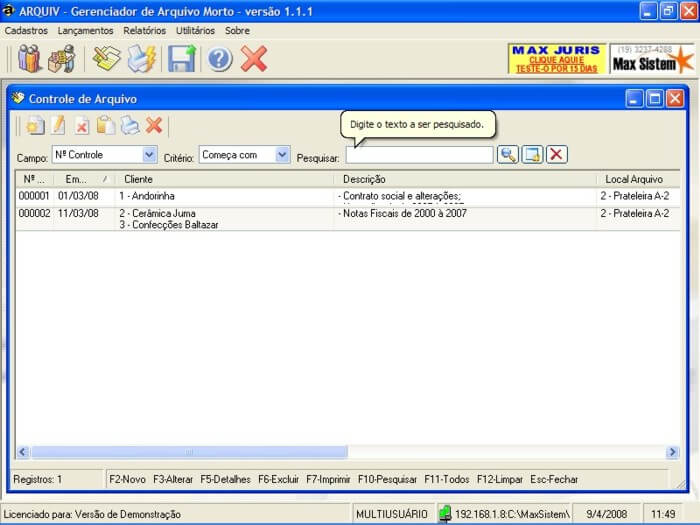Clear the search with red X button

(x=556, y=155)
